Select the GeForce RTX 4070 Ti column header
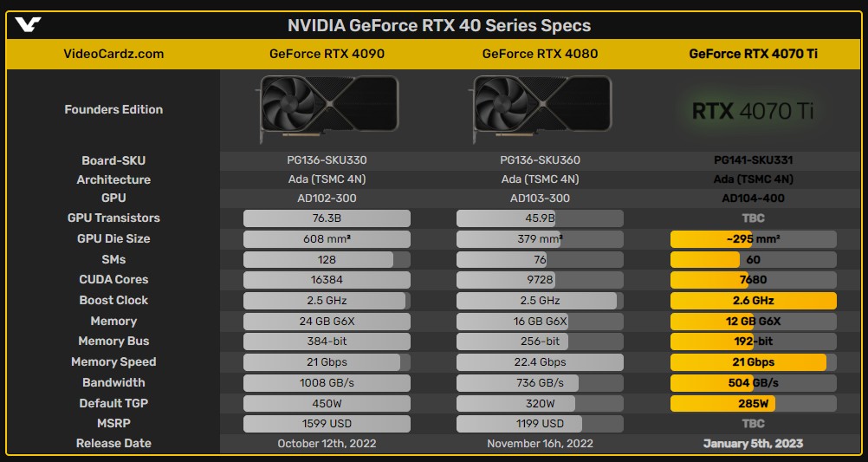Viewport: 868px width, 462px height. [753, 54]
